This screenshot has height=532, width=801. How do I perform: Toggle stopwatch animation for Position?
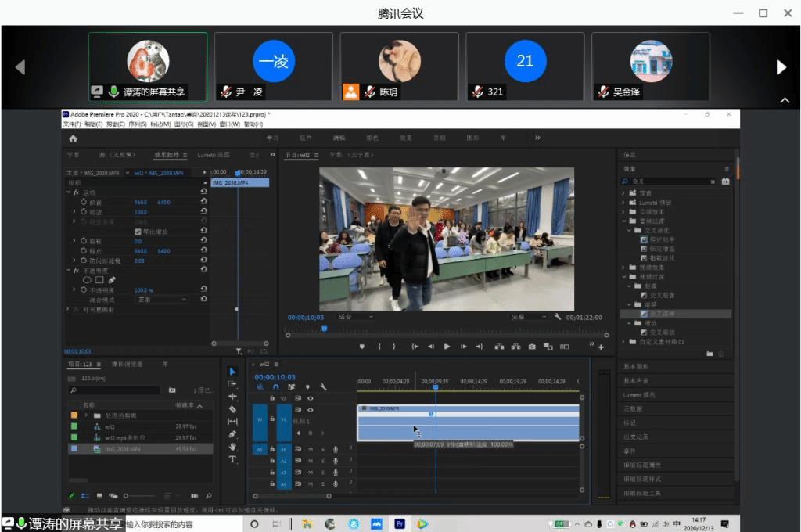click(84, 201)
